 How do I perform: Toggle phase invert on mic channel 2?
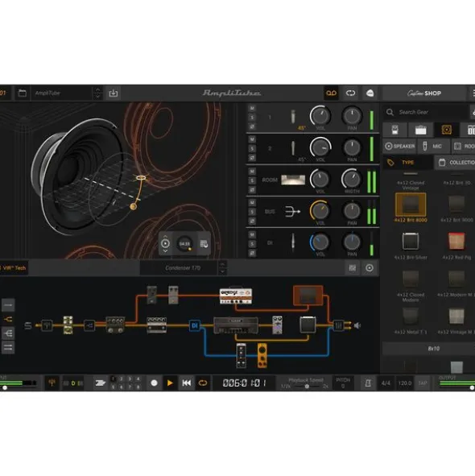pos(252,158)
